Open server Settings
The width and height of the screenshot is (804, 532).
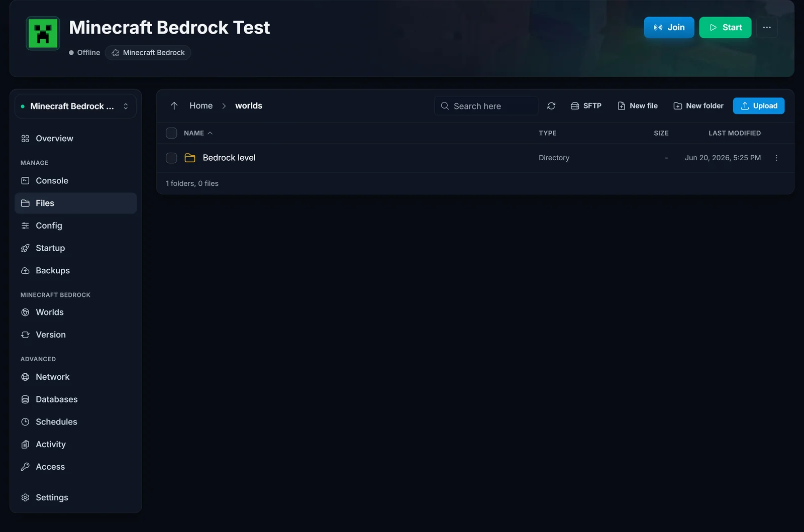tap(75, 498)
